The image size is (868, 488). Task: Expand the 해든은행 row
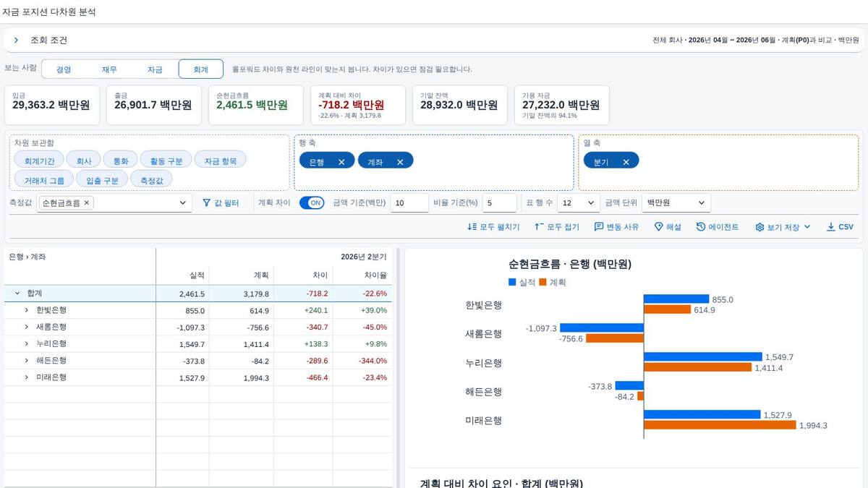click(x=27, y=360)
